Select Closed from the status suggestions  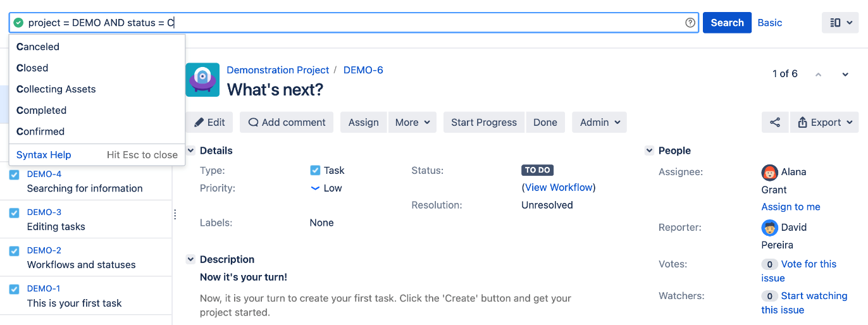pos(97,68)
